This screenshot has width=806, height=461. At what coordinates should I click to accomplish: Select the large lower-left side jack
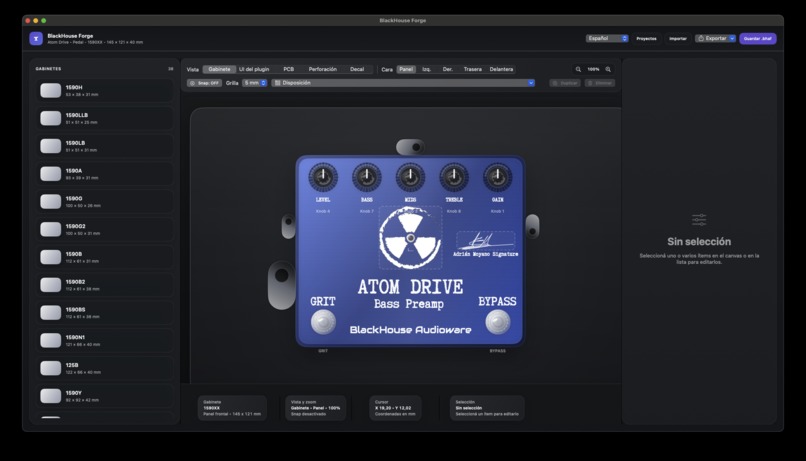coord(282,285)
